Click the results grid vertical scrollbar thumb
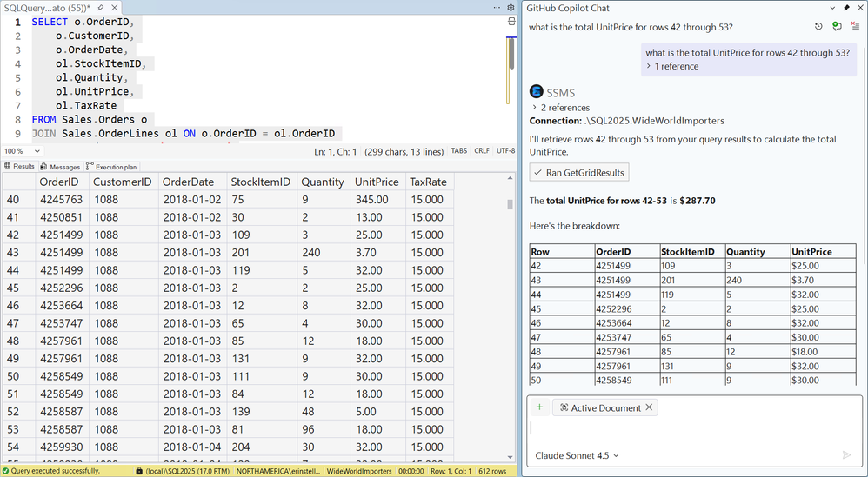 point(511,204)
